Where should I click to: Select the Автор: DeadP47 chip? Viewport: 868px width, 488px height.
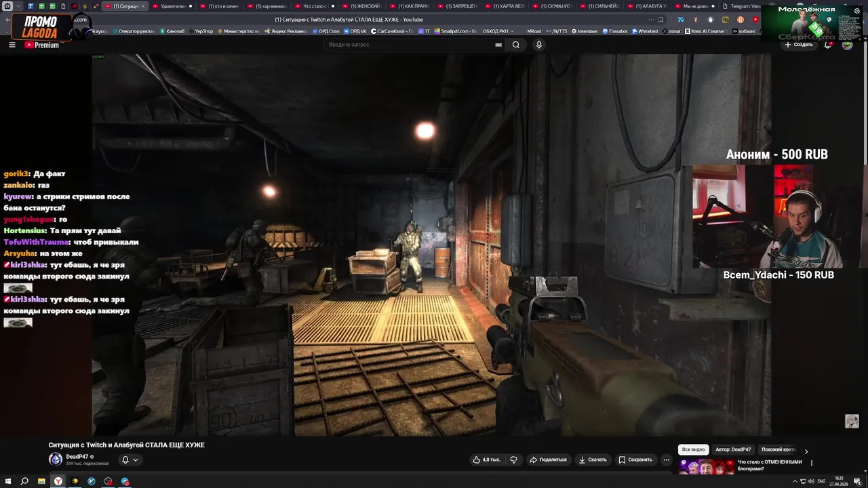click(733, 449)
